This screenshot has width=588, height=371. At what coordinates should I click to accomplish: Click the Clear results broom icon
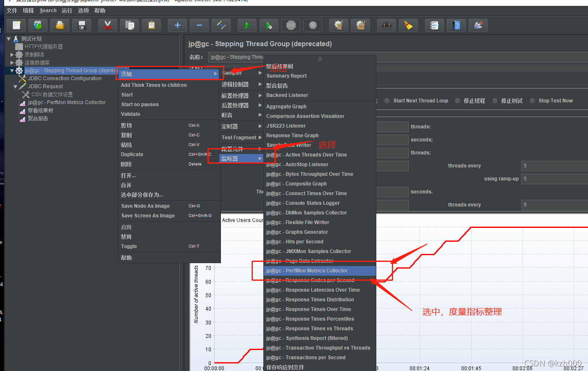click(339, 26)
